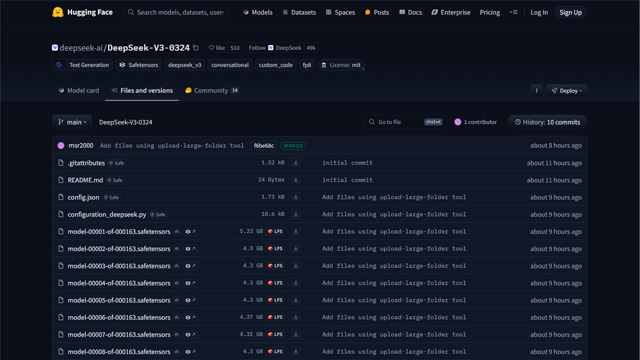Viewport: 640px width, 360px height.
Task: Open the tensor viewer icon for model-00004 safetensors
Action: (190, 283)
